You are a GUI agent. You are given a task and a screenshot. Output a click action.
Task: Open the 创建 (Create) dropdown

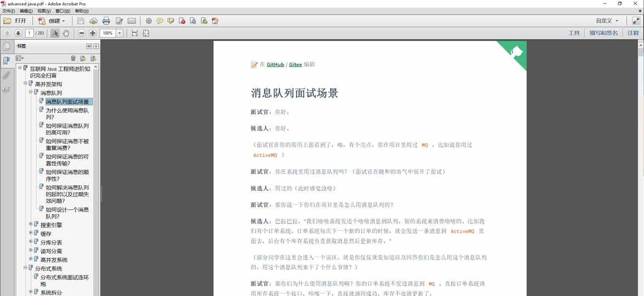[x=53, y=21]
